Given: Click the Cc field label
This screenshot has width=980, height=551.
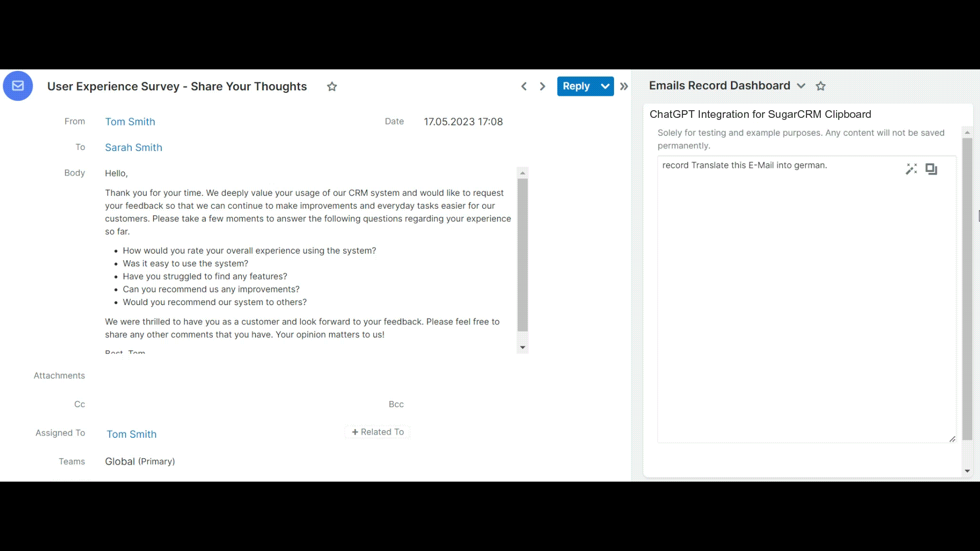Looking at the screenshot, I should pos(80,404).
